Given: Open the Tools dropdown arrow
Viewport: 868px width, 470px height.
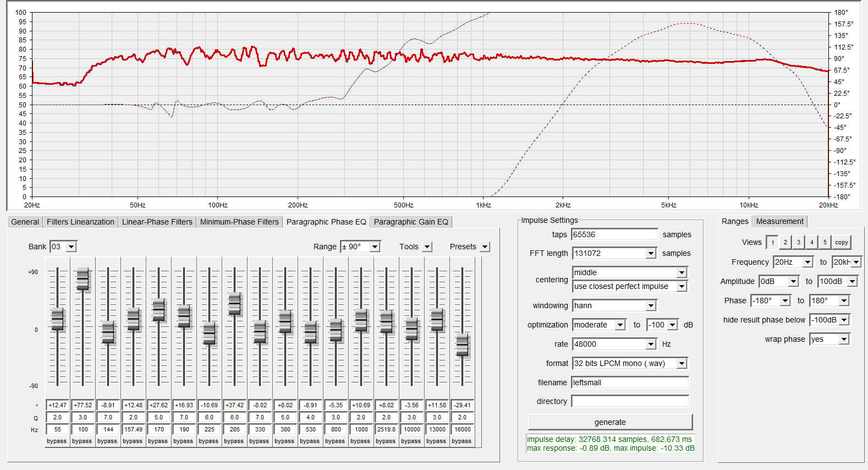Looking at the screenshot, I should pyautogui.click(x=427, y=247).
